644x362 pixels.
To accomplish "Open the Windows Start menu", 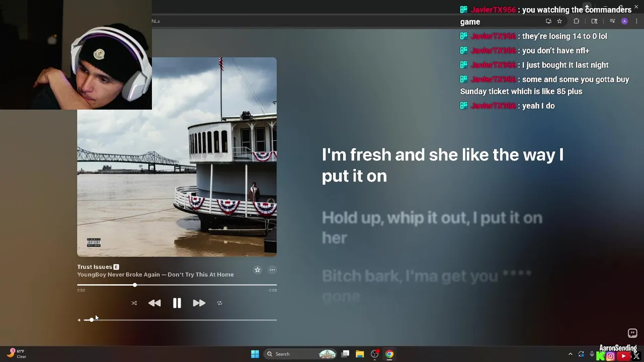I will click(255, 354).
